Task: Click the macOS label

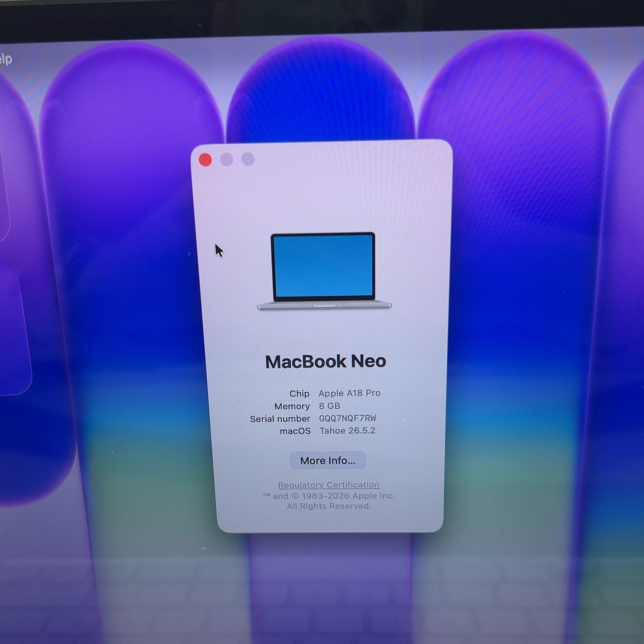Action: click(295, 431)
